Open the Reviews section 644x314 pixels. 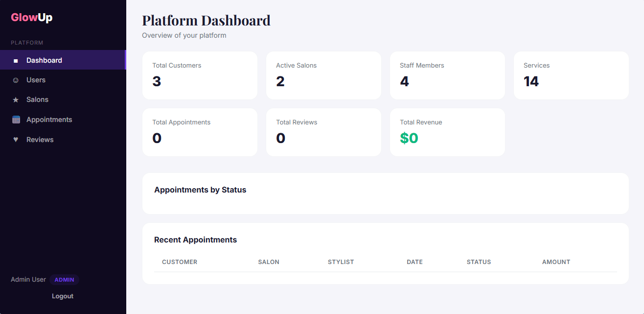pos(63,140)
